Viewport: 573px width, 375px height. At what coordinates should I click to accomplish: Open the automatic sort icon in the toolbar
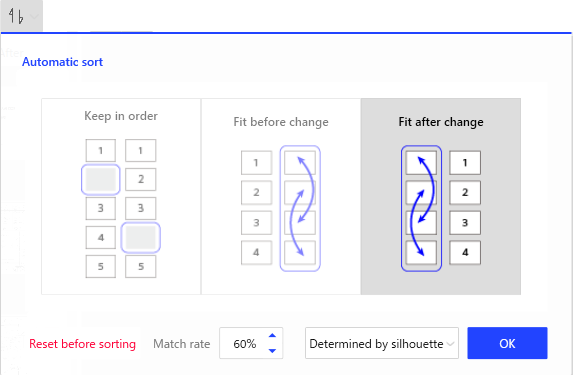(x=16, y=16)
